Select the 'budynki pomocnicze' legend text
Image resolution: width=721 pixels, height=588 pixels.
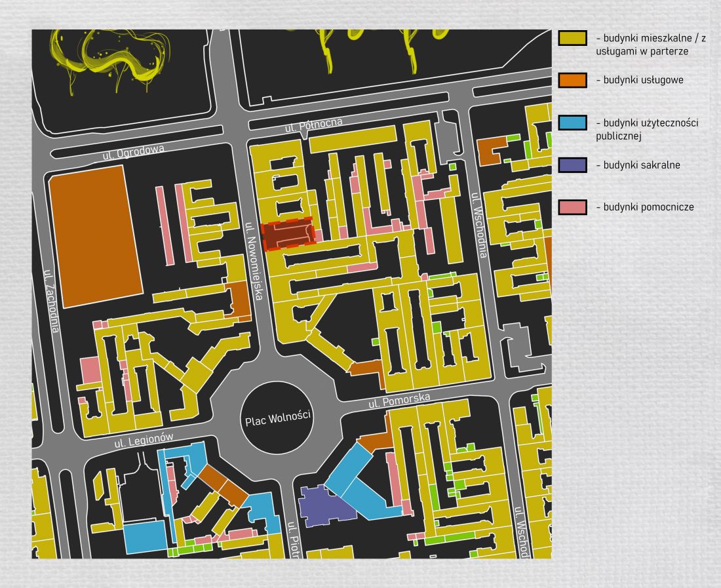coord(645,207)
